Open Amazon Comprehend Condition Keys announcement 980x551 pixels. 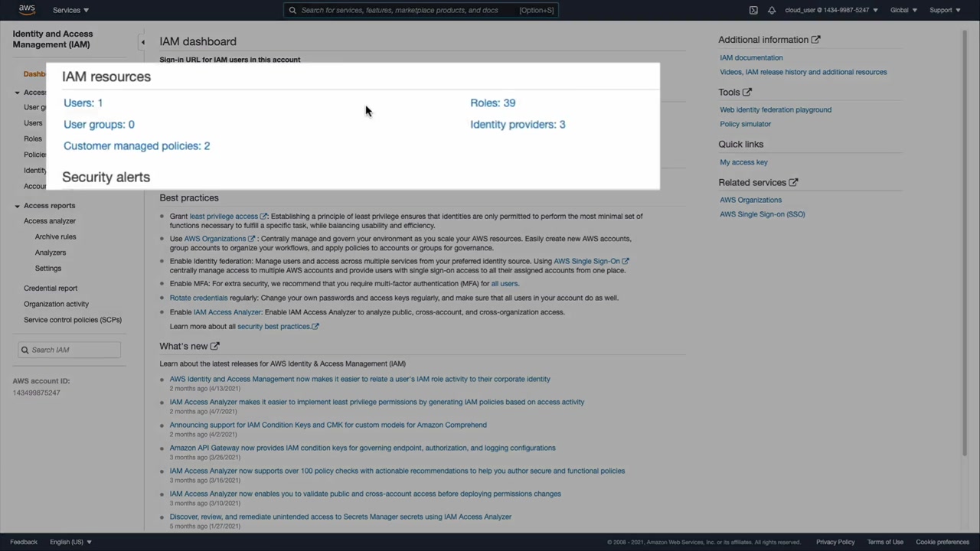point(328,425)
